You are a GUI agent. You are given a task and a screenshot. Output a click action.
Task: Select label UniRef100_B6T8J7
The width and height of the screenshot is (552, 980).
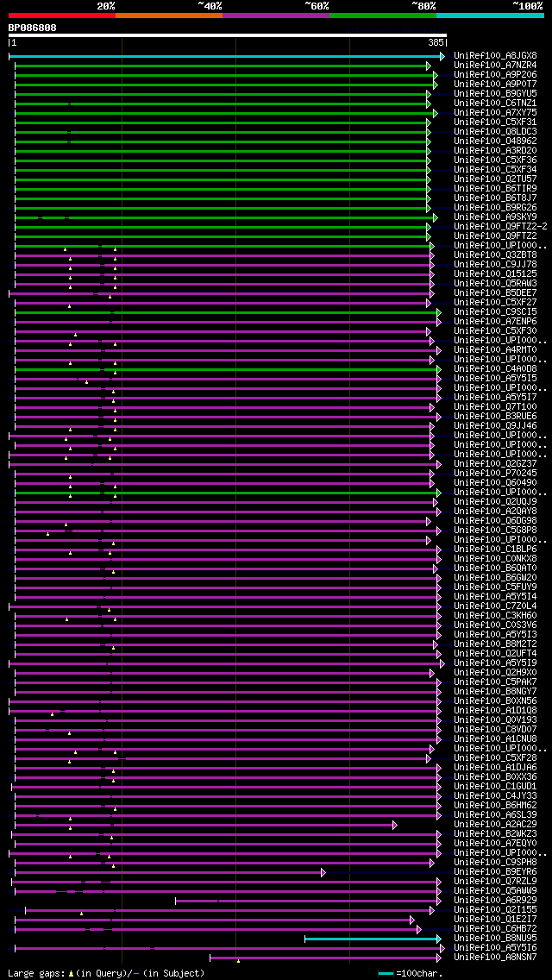click(495, 198)
